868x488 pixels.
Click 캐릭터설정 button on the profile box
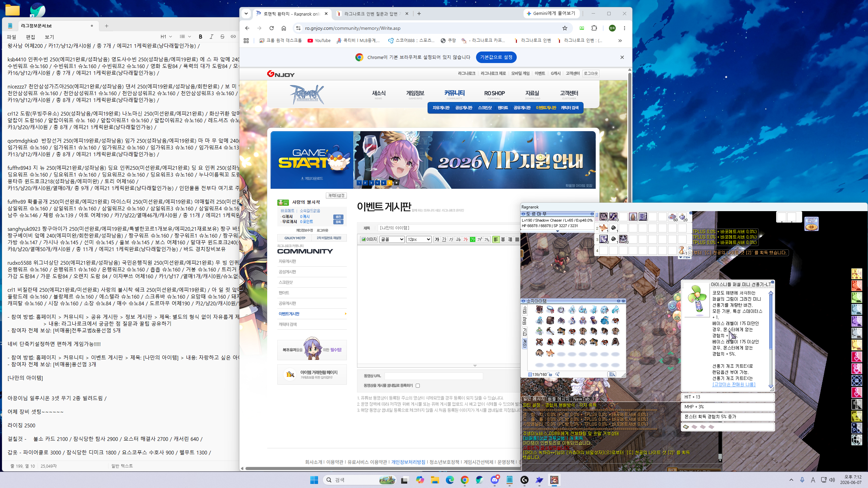click(336, 196)
